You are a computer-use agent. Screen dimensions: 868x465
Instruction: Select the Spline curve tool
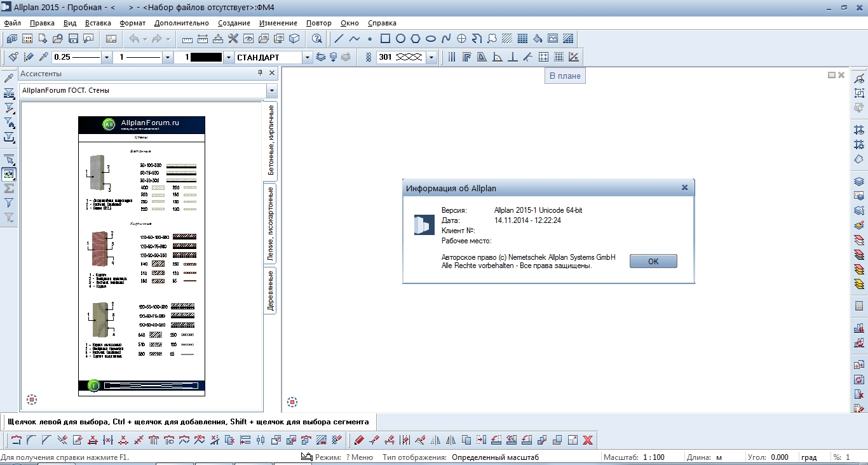tap(447, 39)
